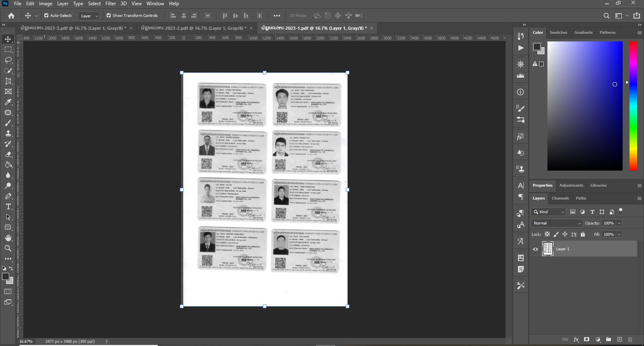Screen dimensions: 644x346
Task: Select the Lasso tool
Action: [x=8, y=60]
